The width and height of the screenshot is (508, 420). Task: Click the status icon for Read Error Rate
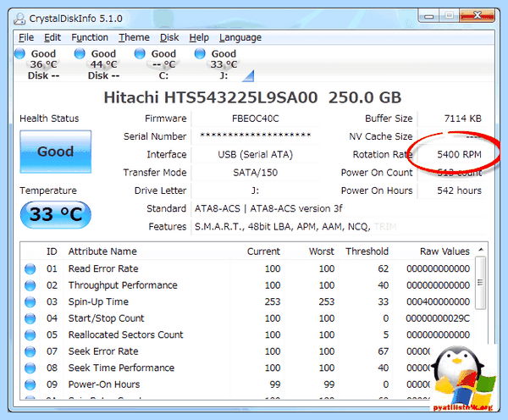pyautogui.click(x=30, y=268)
